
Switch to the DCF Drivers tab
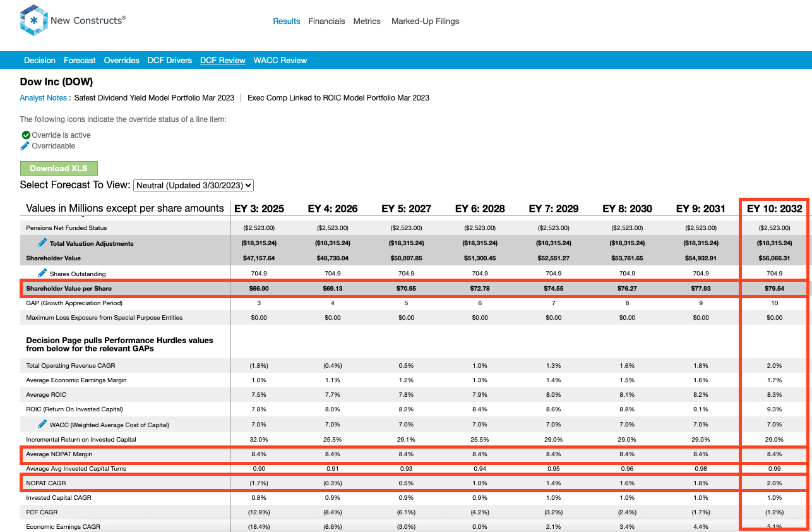(x=170, y=61)
